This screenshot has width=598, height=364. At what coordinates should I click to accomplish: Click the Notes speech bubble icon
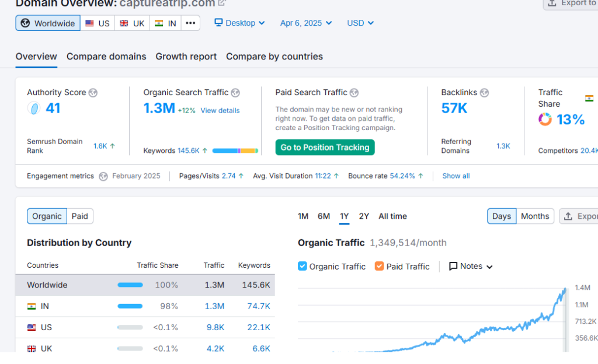pyautogui.click(x=453, y=266)
